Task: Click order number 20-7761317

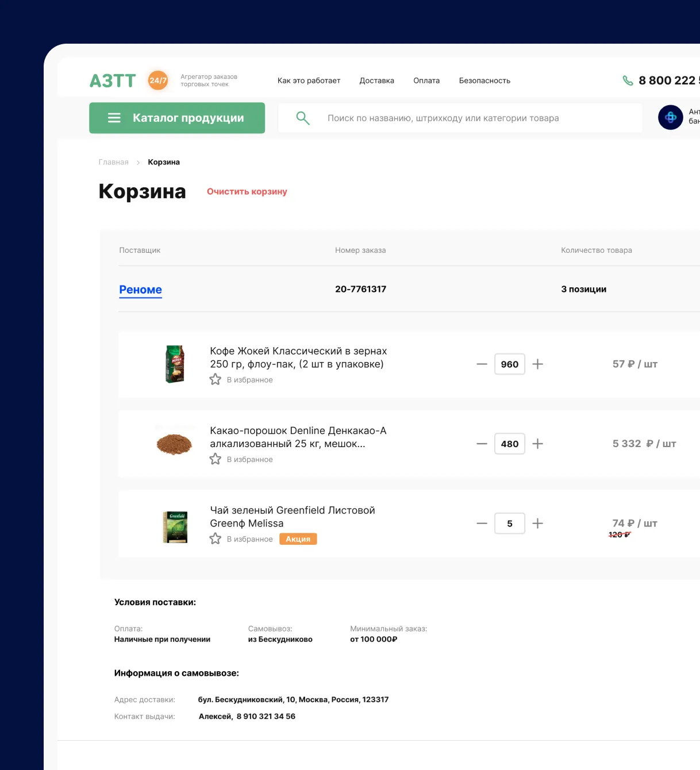Action: pos(361,289)
